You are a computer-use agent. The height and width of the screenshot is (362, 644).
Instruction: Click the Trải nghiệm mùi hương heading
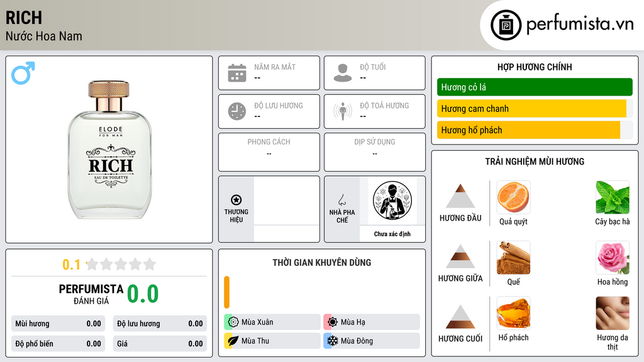[535, 162]
